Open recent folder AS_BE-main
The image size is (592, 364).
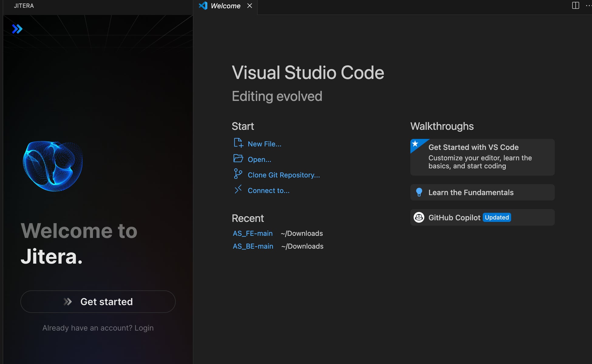tap(253, 246)
